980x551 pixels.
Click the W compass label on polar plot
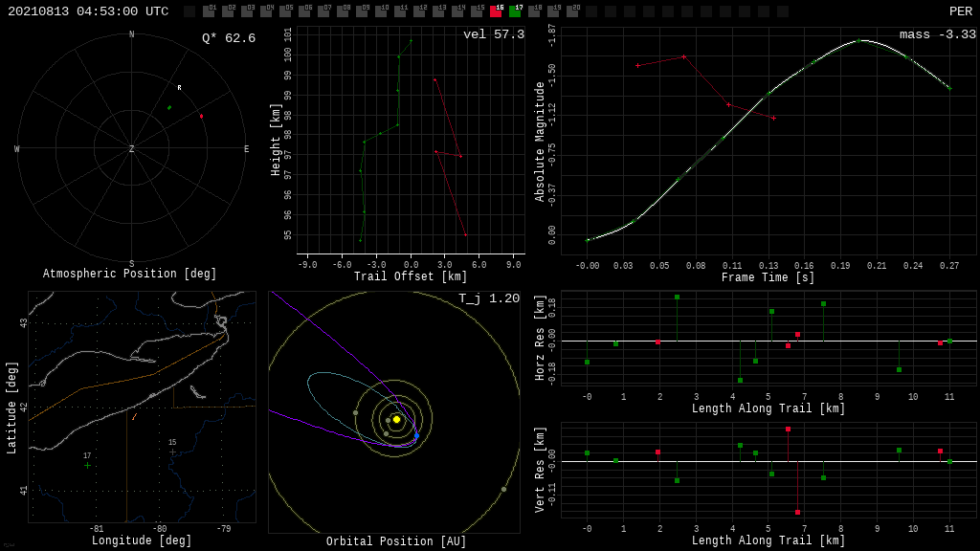(17, 149)
